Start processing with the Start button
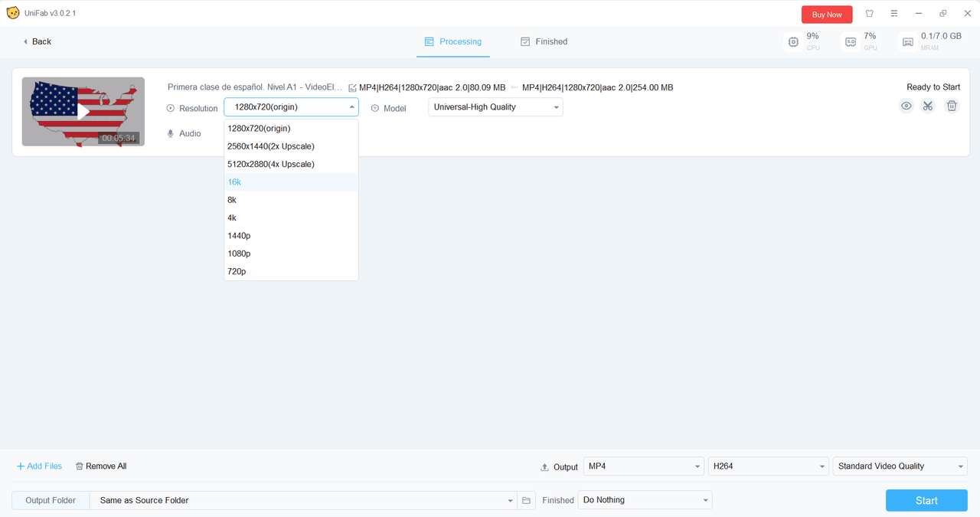 pyautogui.click(x=926, y=500)
